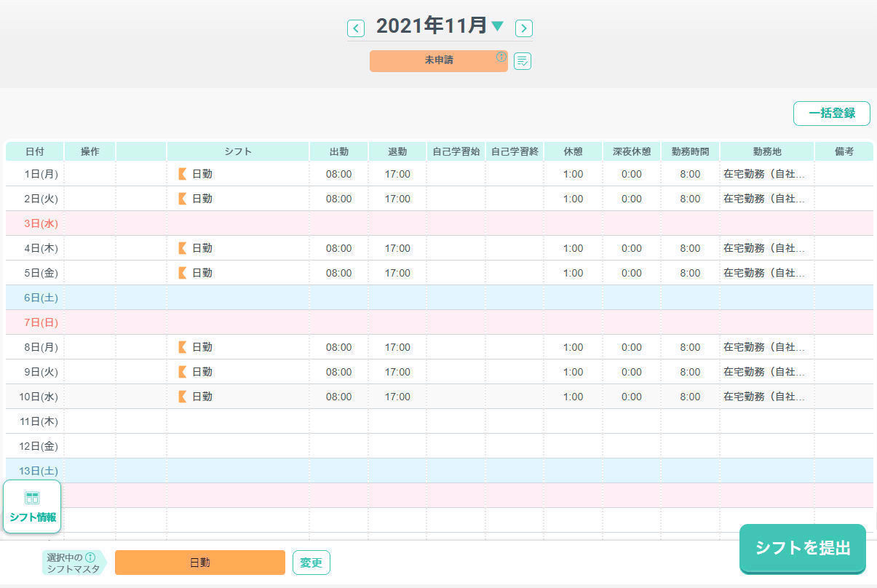This screenshot has height=588, width=877.
Task: Expand the 勤務地 value for 8日(月)
Action: coord(764,347)
